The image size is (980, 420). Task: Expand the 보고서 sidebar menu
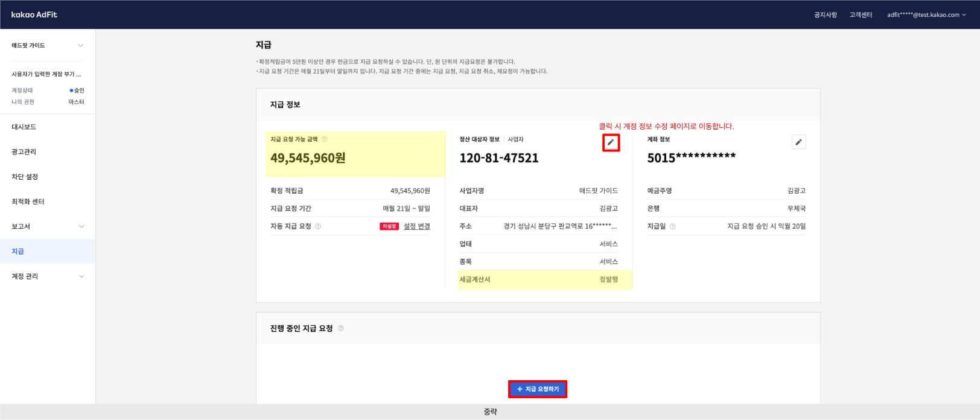(81, 226)
